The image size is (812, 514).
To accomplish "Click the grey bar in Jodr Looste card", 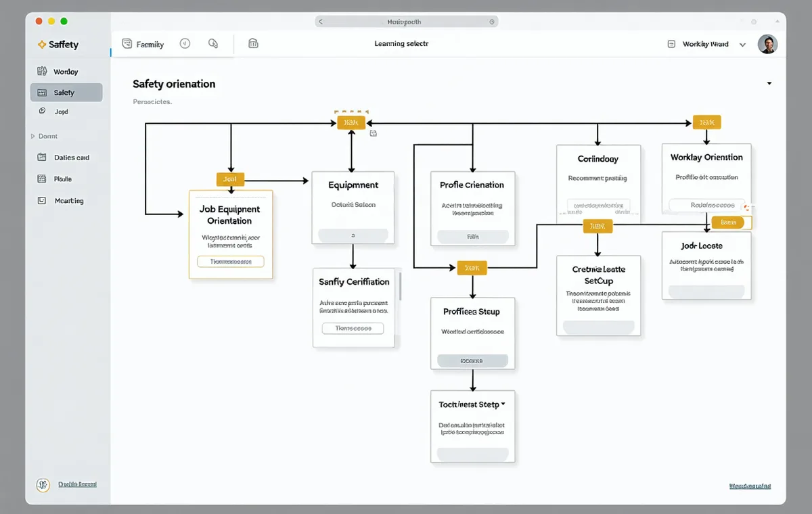I will [x=706, y=291].
